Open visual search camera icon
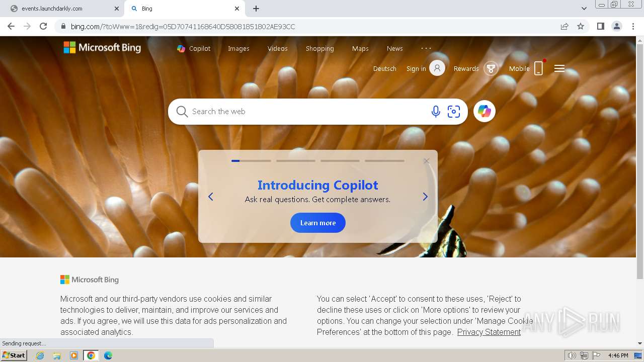 (454, 112)
